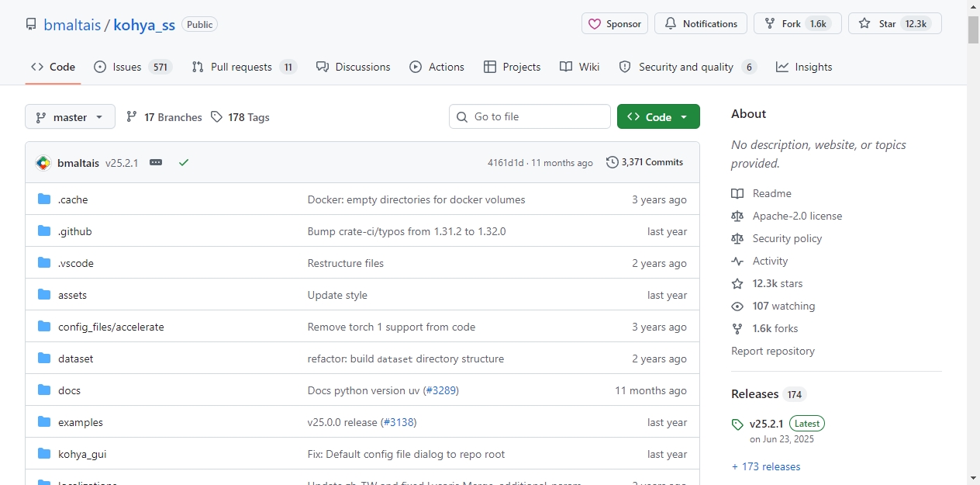The image size is (980, 485).
Task: Open the .cache folder
Action: [x=73, y=199]
